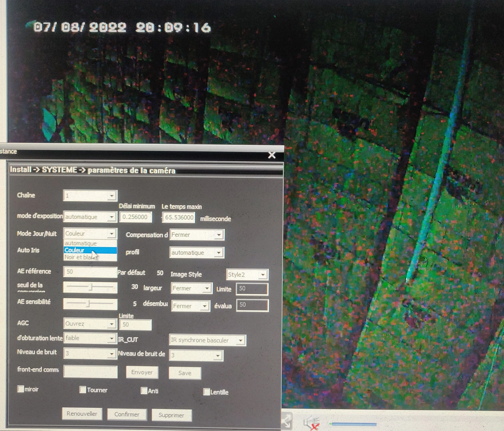This screenshot has width=504, height=431.
Task: Click the AE référence input field
Action: click(90, 272)
